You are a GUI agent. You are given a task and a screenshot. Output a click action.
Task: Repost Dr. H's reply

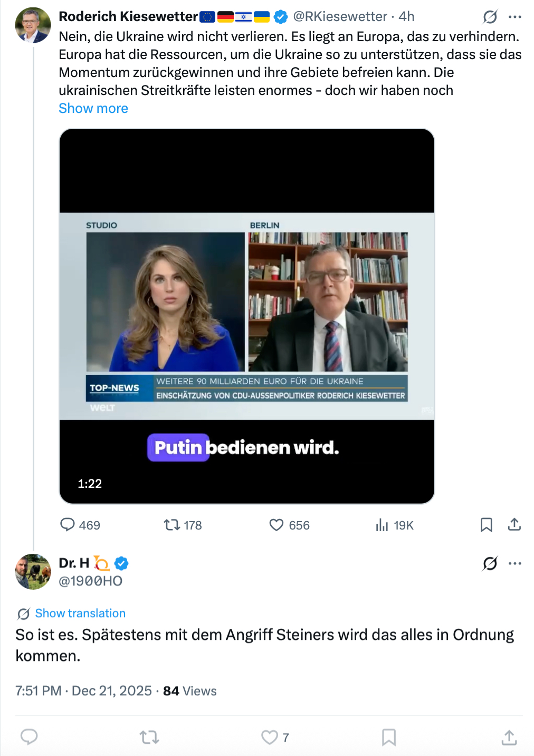[149, 737]
